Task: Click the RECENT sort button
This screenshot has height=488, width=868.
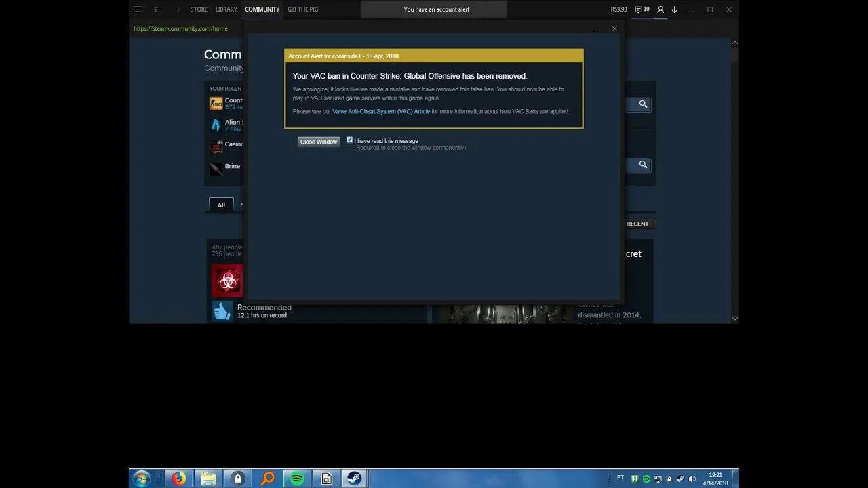Action: pyautogui.click(x=637, y=224)
